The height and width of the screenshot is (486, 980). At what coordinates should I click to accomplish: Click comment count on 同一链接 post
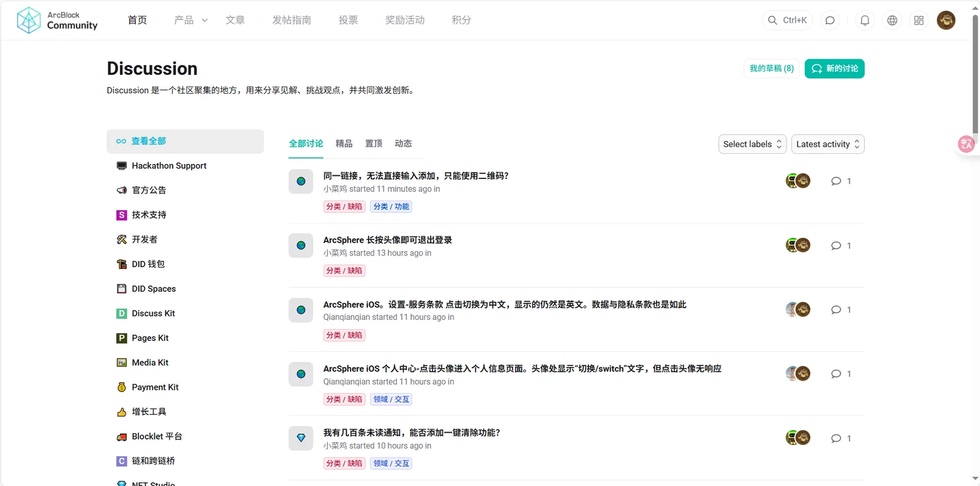pyautogui.click(x=841, y=181)
